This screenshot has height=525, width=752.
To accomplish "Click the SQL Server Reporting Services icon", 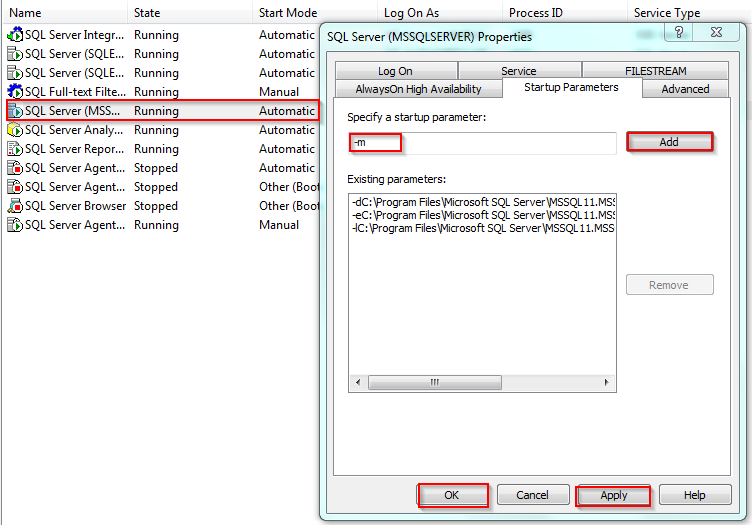I will click(x=15, y=149).
